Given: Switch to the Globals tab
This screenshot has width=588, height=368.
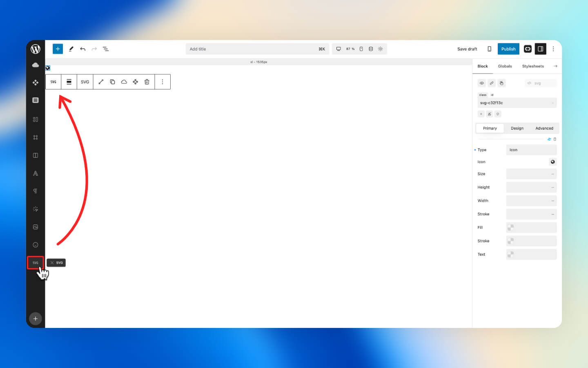Looking at the screenshot, I should 505,66.
